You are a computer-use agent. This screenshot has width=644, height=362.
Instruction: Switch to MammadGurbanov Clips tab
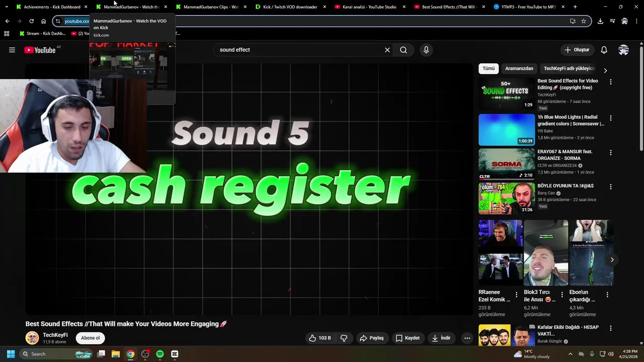(x=210, y=7)
